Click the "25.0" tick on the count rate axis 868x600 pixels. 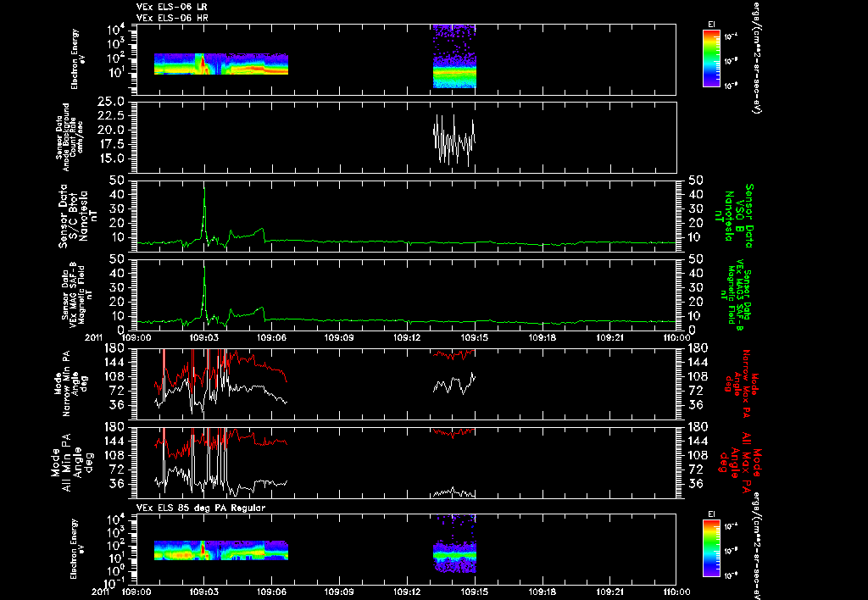[111, 102]
